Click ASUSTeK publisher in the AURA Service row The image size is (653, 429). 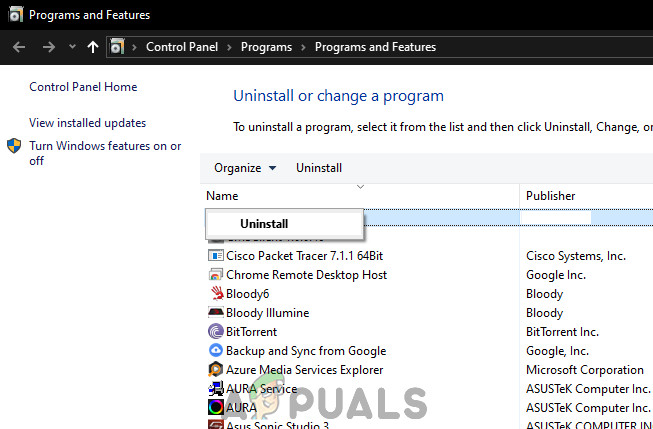tap(588, 389)
